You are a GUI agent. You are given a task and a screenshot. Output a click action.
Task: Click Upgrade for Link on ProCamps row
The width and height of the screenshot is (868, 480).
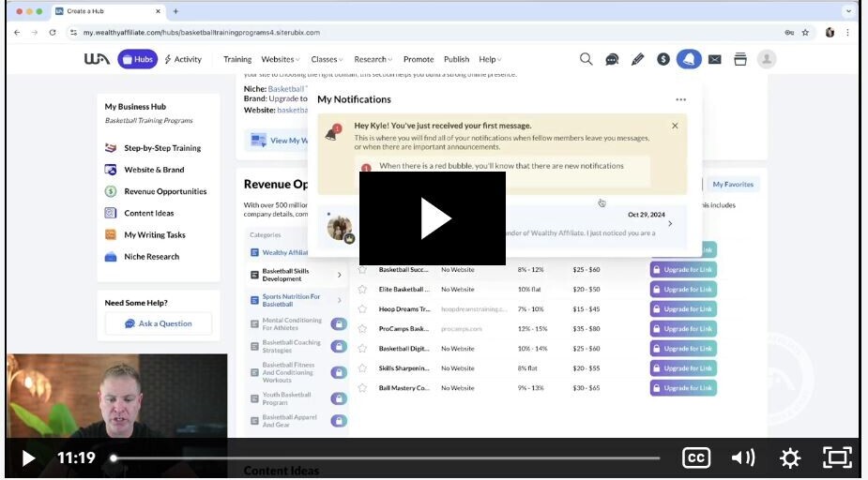click(x=683, y=328)
